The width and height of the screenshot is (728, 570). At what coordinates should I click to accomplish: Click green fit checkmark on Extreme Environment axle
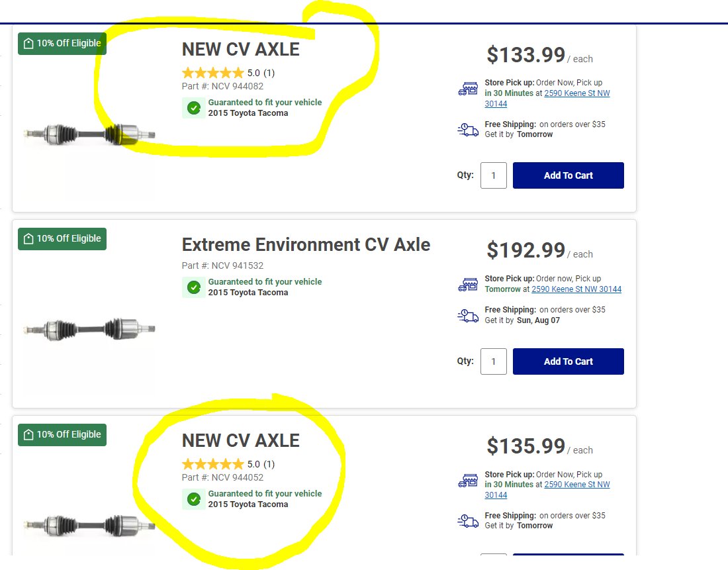click(194, 287)
